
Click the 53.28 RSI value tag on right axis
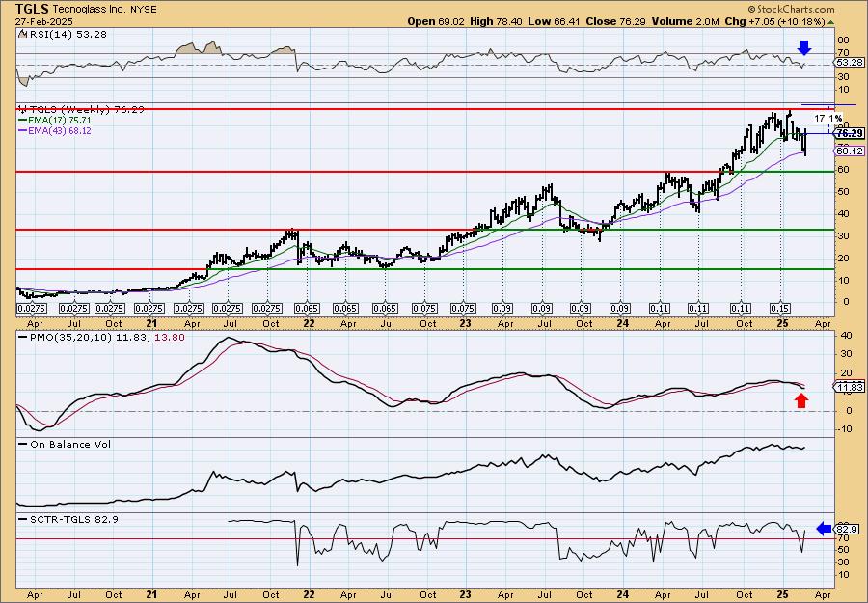849,63
